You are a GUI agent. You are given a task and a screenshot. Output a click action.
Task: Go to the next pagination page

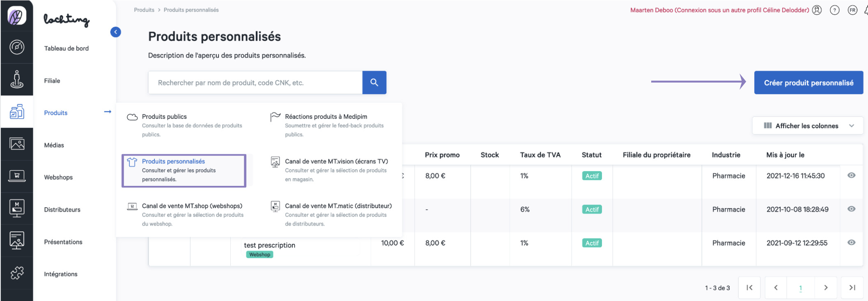(x=826, y=288)
